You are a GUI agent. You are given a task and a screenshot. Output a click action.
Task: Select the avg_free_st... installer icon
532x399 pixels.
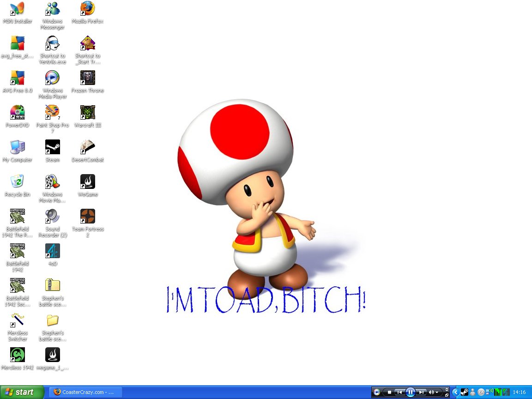point(17,47)
